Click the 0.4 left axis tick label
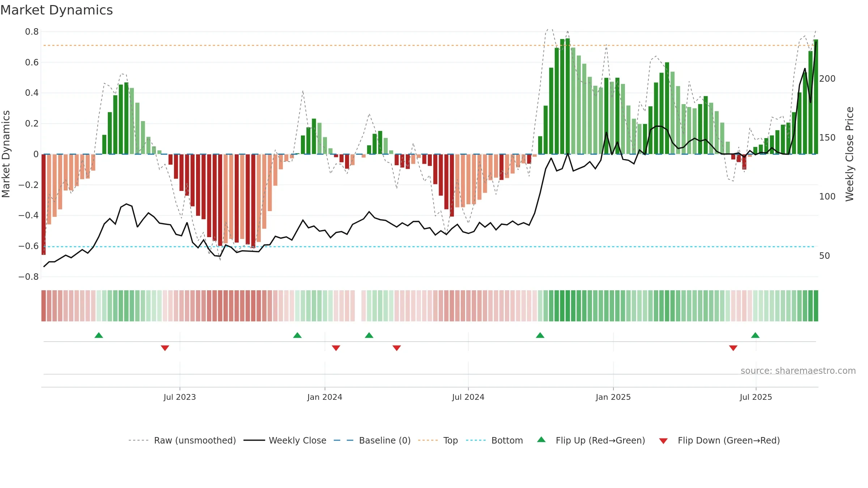This screenshot has width=868, height=488. 32,93
